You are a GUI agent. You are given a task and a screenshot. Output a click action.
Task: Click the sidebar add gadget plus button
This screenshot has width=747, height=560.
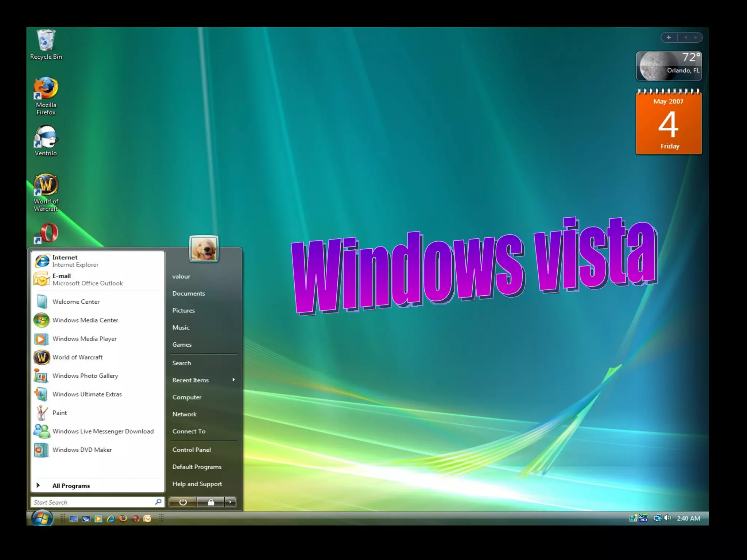point(669,37)
